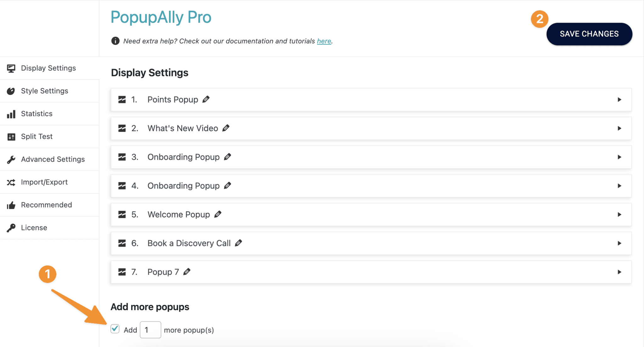The height and width of the screenshot is (347, 644).
Task: Click pencil icon of popup 4 Onboarding Popup
Action: [x=227, y=186]
